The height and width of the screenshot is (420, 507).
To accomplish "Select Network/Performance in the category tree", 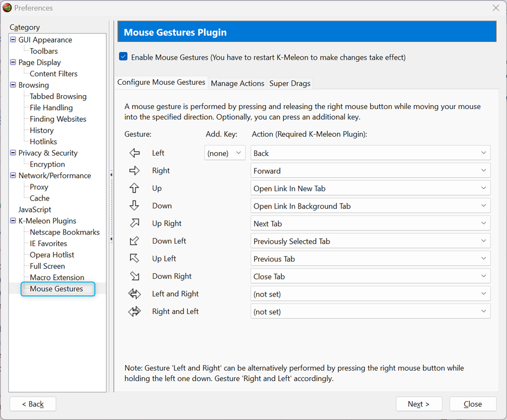I will [x=54, y=176].
